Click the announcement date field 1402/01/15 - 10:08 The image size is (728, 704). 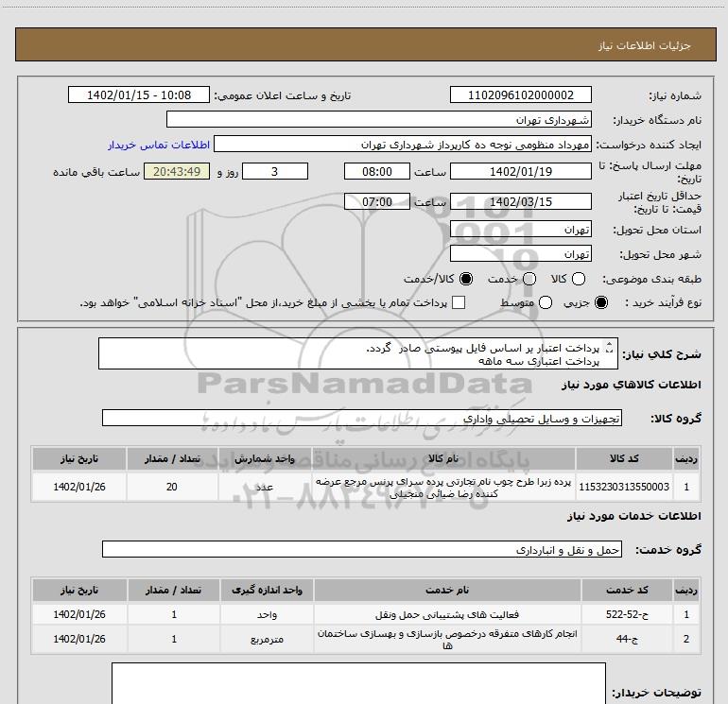tap(139, 94)
